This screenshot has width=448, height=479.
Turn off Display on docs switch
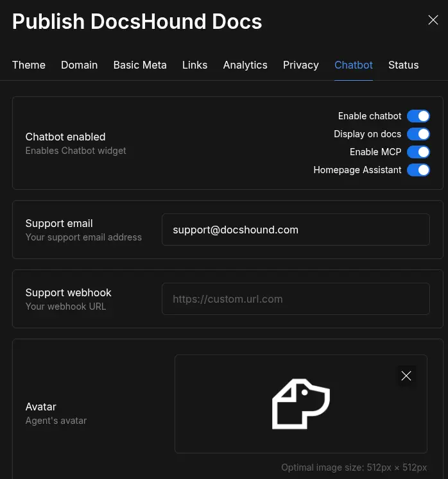pos(418,134)
